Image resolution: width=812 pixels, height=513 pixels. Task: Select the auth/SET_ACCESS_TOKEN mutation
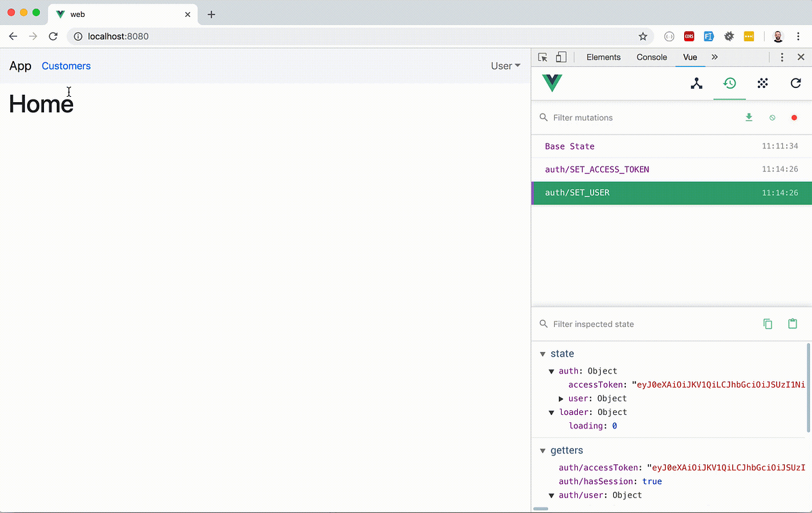click(597, 169)
